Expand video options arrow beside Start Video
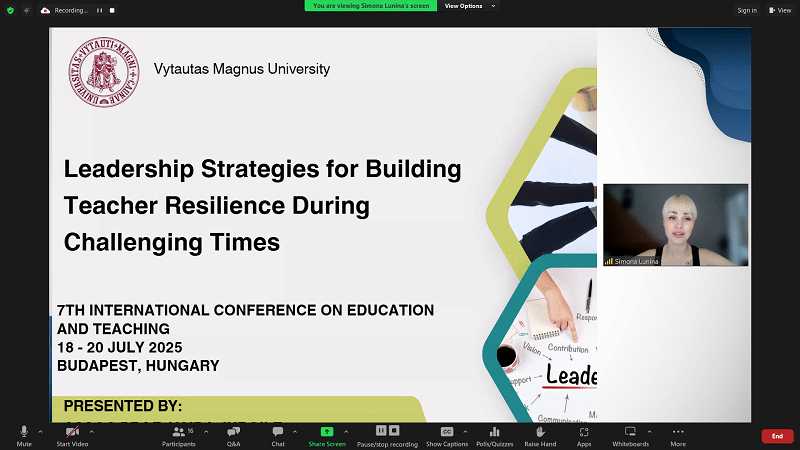 click(91, 431)
